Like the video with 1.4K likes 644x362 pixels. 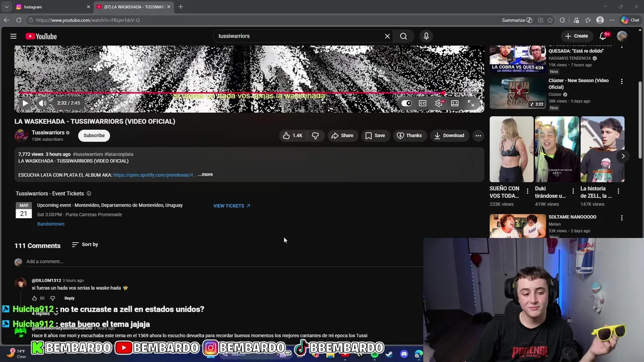point(292,135)
